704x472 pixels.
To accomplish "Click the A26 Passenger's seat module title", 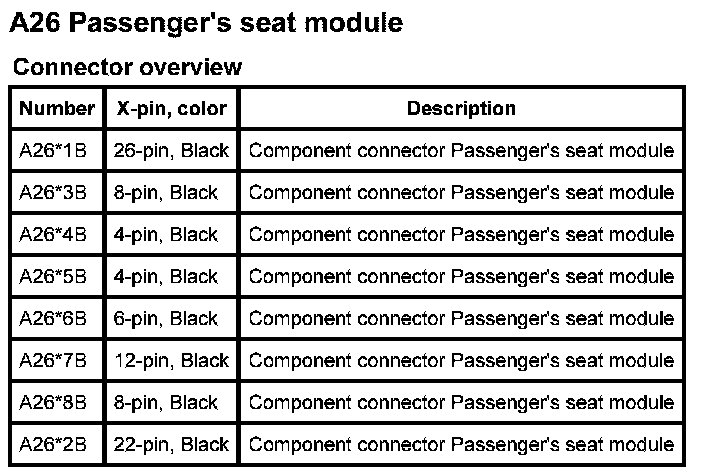I will (206, 22).
